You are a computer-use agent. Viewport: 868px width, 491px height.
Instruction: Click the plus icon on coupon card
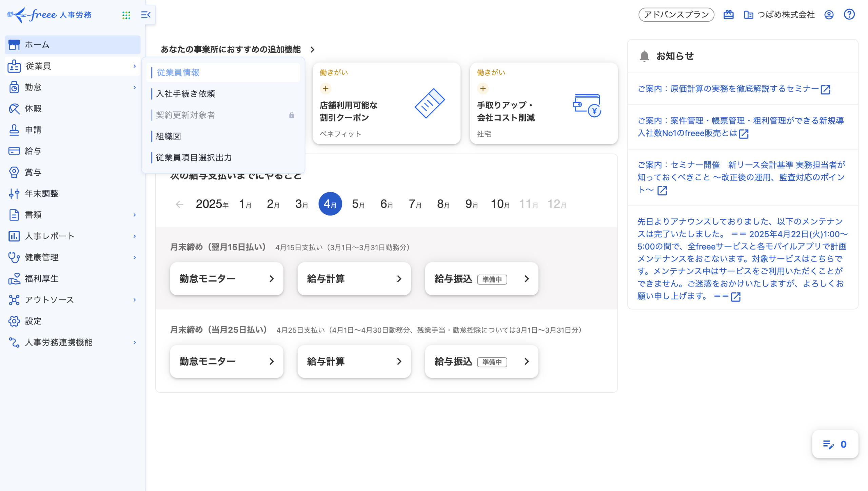pos(325,89)
